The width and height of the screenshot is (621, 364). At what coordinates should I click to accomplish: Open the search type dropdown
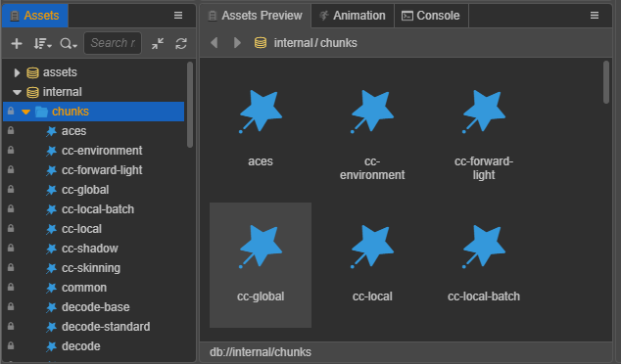(x=69, y=43)
